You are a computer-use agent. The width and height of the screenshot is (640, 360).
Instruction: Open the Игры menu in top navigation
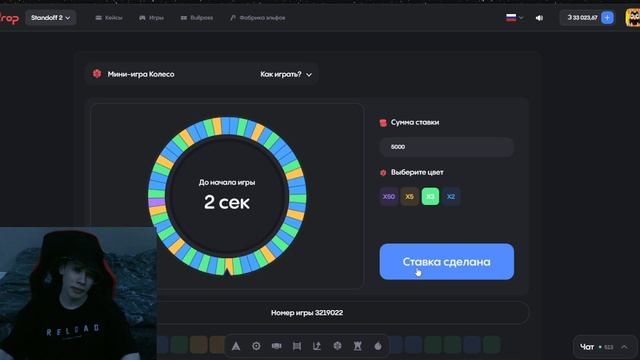click(x=151, y=18)
